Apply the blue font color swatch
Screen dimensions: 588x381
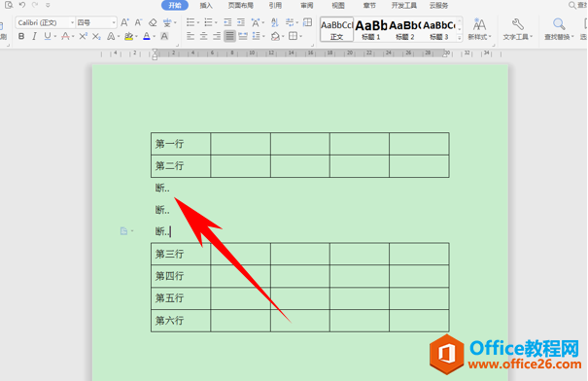click(147, 36)
